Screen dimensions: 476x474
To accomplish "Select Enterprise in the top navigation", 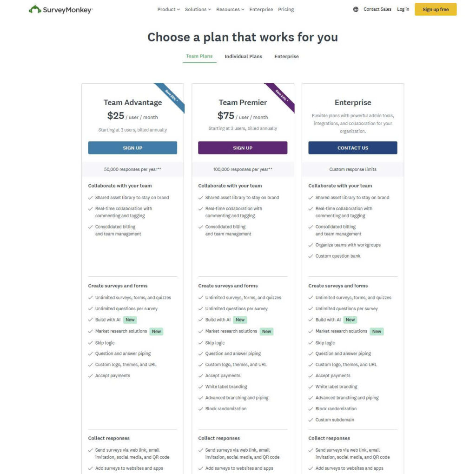I will (x=261, y=9).
